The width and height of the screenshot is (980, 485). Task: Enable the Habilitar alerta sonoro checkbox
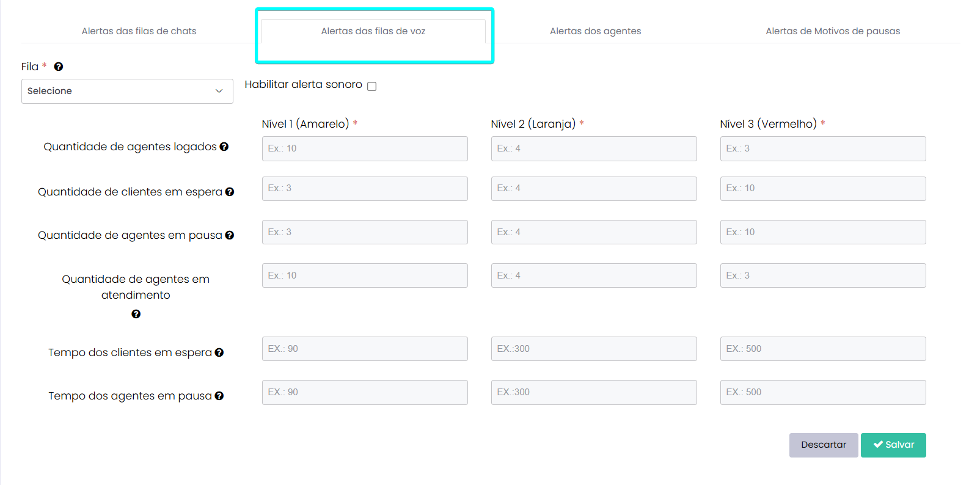pyautogui.click(x=371, y=86)
